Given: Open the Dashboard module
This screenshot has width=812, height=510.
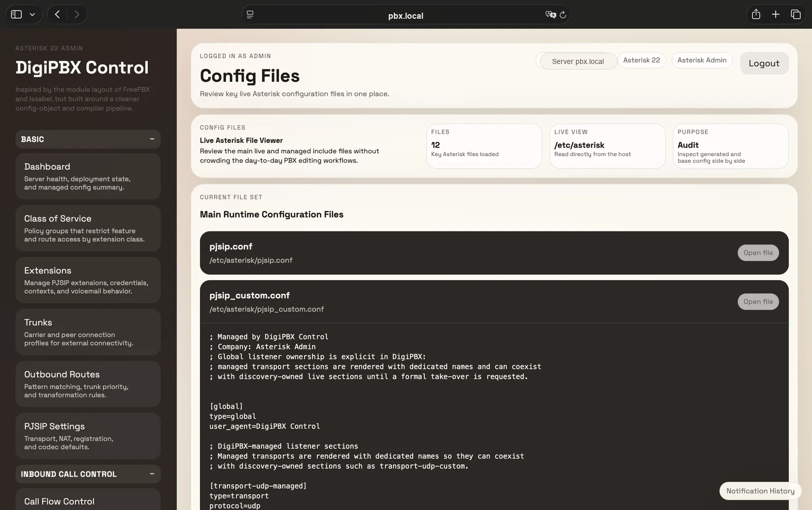Looking at the screenshot, I should pos(88,176).
